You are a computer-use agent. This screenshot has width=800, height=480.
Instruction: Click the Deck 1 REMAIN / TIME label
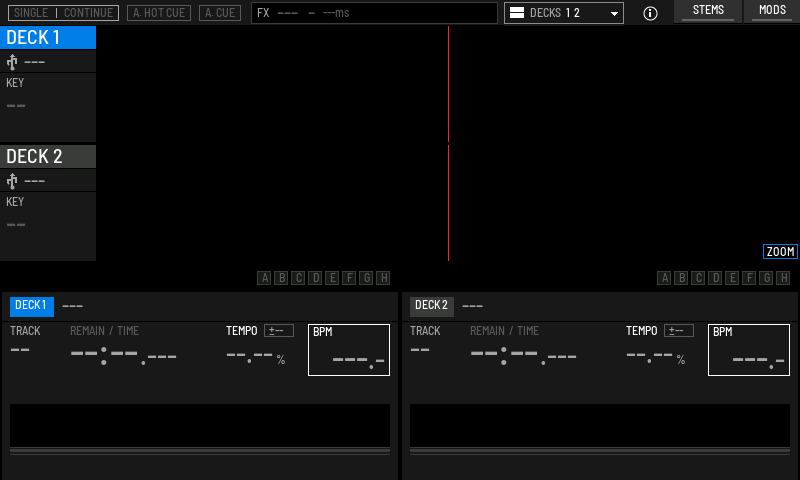105,331
